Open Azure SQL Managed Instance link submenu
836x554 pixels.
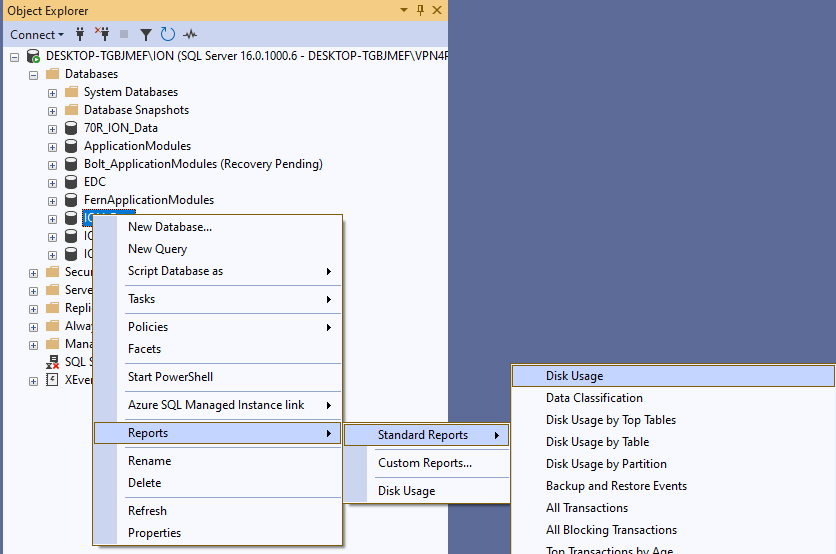[218, 405]
